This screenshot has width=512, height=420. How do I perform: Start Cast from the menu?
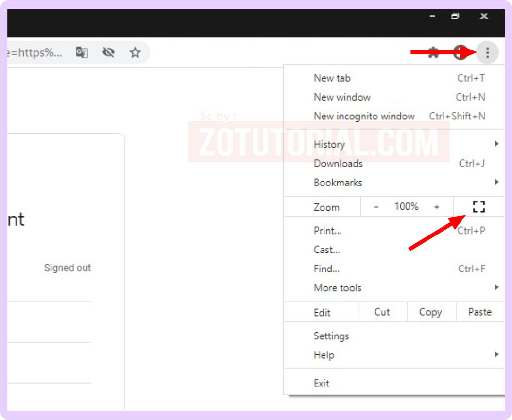pyautogui.click(x=327, y=250)
